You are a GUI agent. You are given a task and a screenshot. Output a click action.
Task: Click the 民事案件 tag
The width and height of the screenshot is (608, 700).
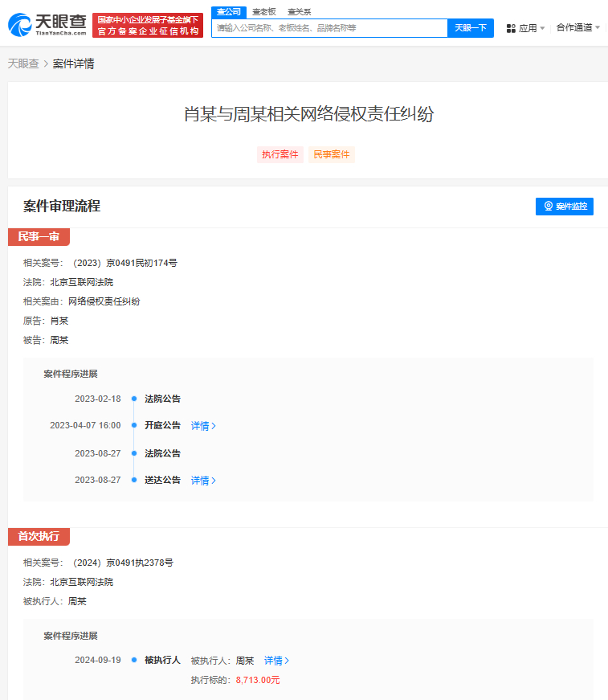[x=332, y=154]
